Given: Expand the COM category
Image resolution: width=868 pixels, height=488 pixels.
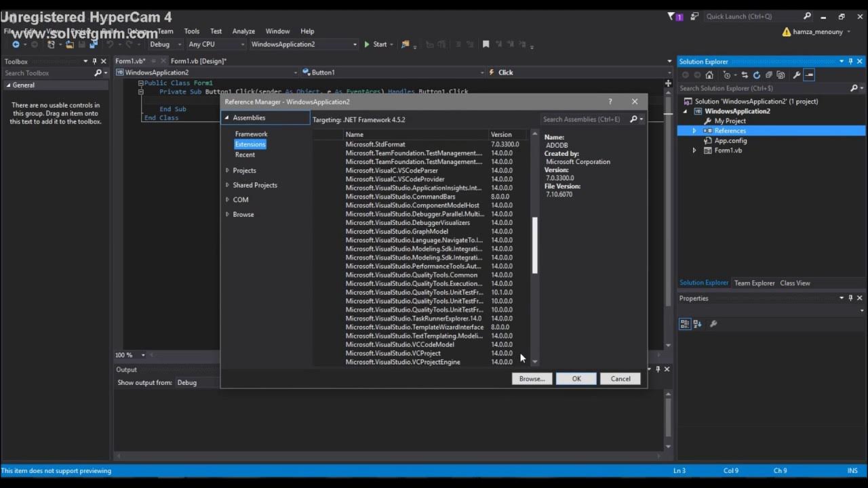Looking at the screenshot, I should click(227, 199).
